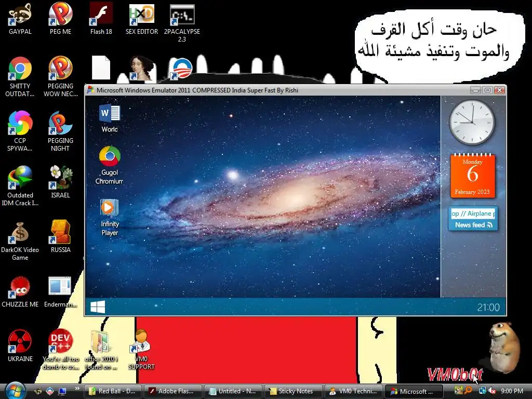Click the 21:00 clock on emulator taskbar
The width and height of the screenshot is (532, 399).
point(488,308)
